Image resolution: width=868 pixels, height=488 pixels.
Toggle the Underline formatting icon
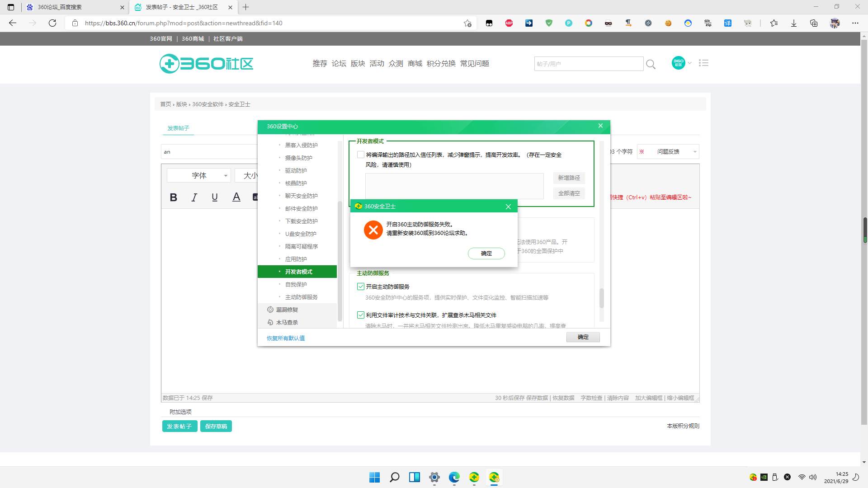[x=215, y=197]
